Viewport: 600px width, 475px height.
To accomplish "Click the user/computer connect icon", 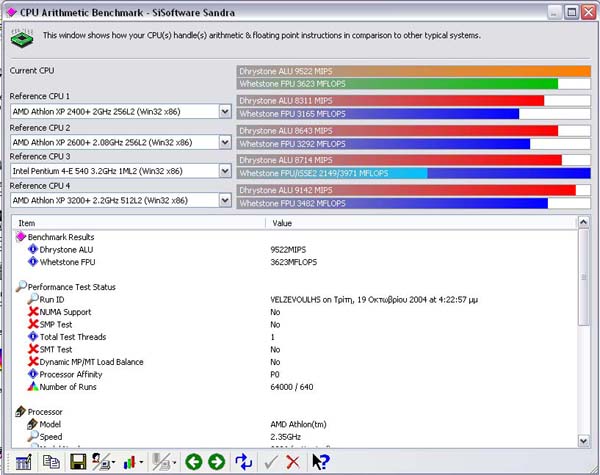I will tap(101, 462).
